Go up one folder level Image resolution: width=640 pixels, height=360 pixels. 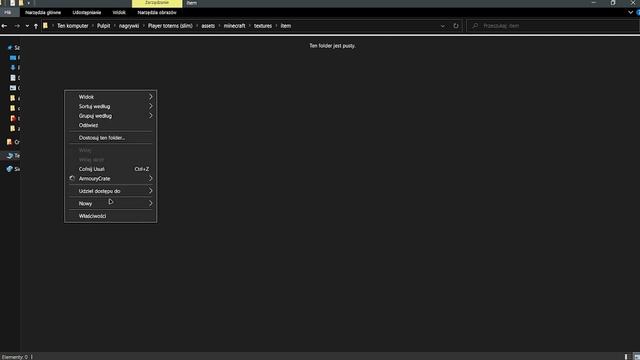(36, 26)
